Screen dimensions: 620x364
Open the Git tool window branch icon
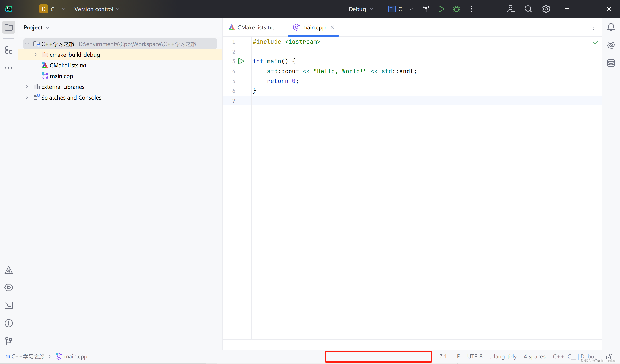[x=9, y=341]
